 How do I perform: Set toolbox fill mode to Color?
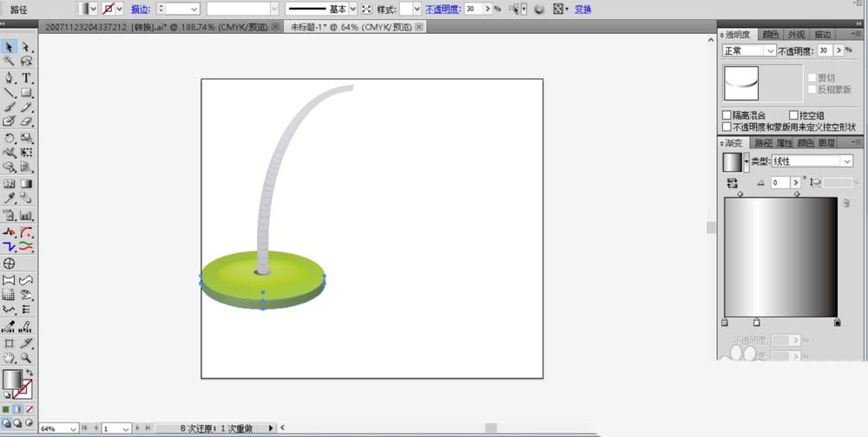click(5, 409)
